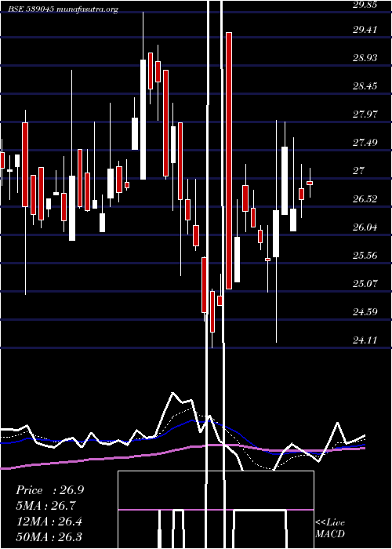Click the '5MA : 26.7' readout
The width and height of the screenshot is (392, 549).
46,506
